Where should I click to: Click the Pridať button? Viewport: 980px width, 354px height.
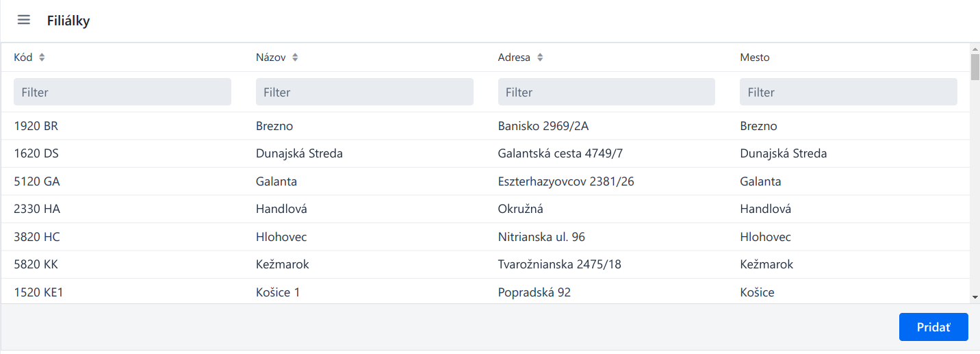[933, 327]
